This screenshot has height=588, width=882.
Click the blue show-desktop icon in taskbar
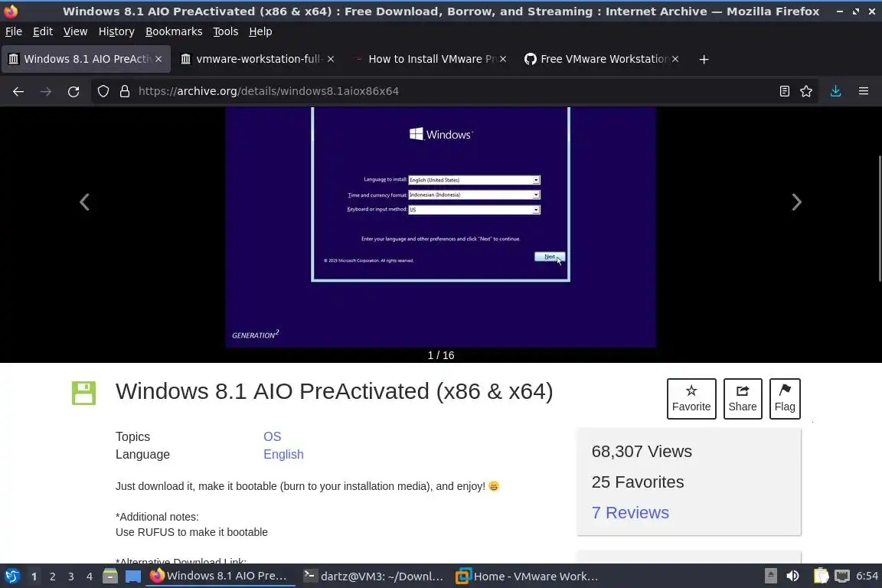[132, 577]
